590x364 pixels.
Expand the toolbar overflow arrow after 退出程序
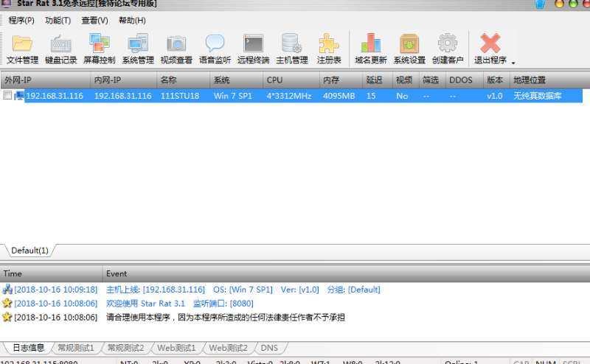(x=513, y=63)
